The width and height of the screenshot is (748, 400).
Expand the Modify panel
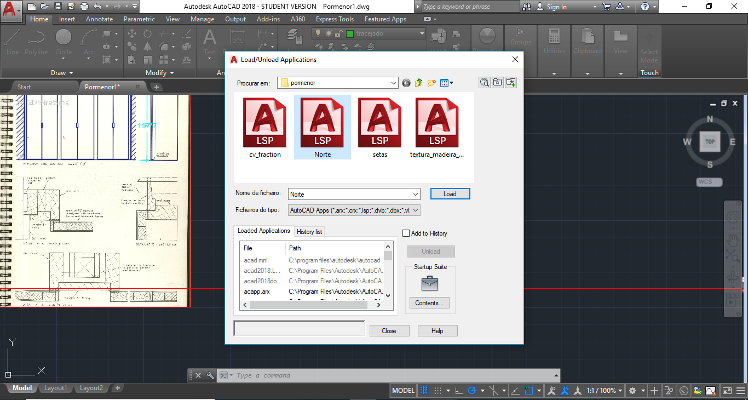pyautogui.click(x=159, y=73)
